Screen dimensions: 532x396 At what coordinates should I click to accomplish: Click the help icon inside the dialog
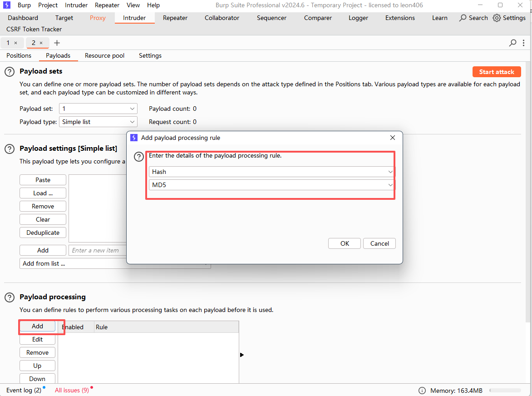[x=139, y=157]
